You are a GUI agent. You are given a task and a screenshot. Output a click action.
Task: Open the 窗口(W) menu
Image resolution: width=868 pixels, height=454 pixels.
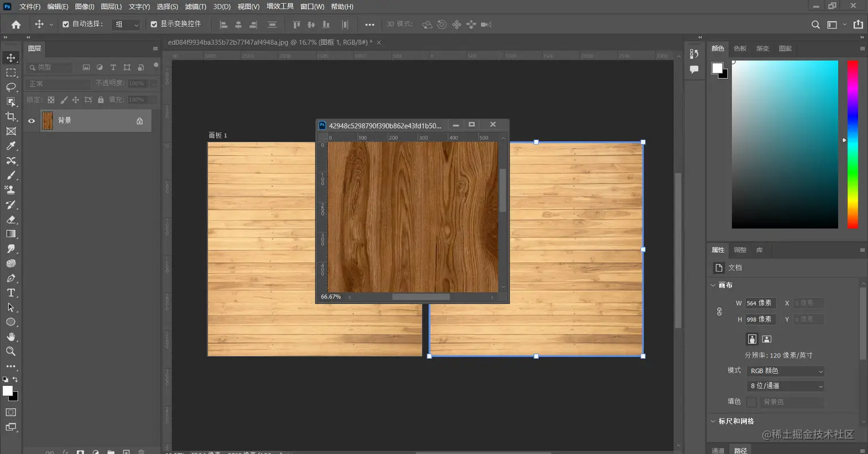point(312,7)
